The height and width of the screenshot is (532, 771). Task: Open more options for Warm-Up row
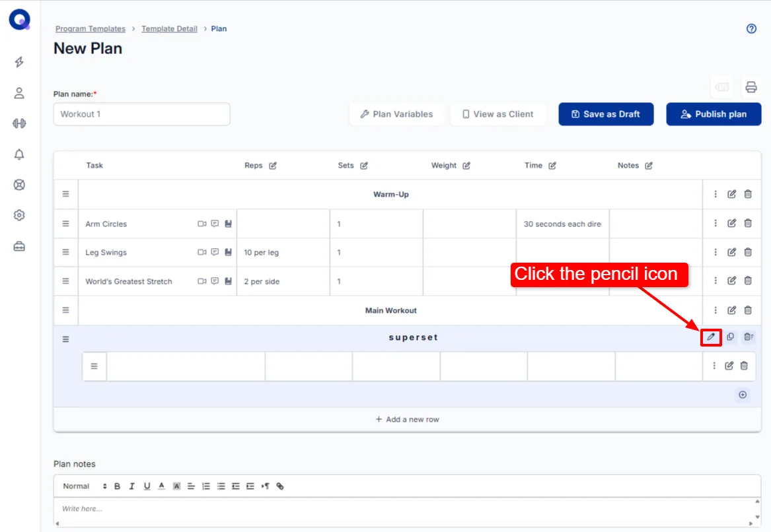click(x=716, y=194)
